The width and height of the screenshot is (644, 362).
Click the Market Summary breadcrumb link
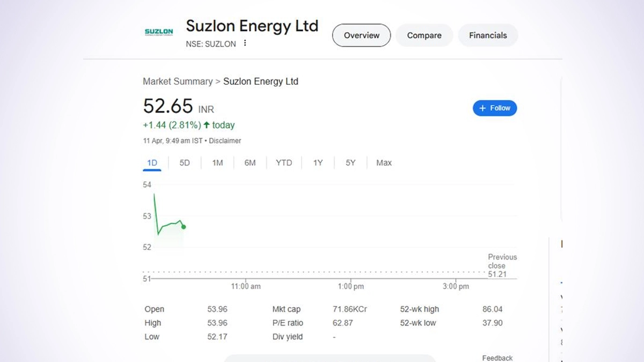pyautogui.click(x=178, y=82)
